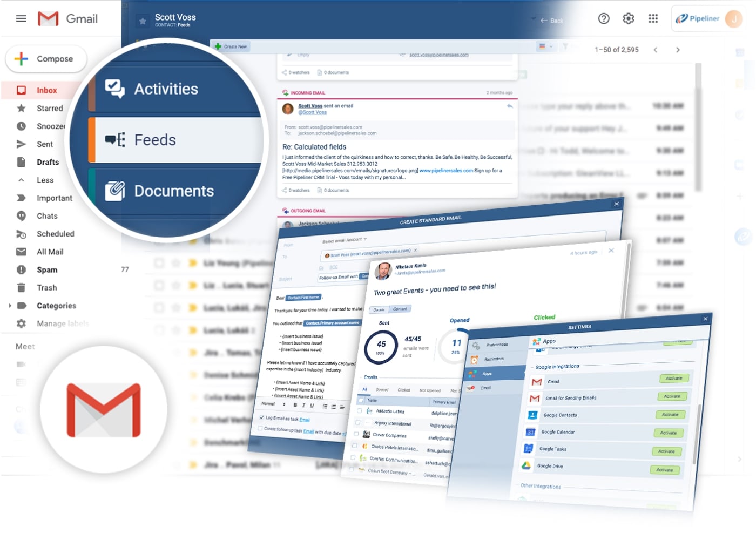The height and width of the screenshot is (540, 756).
Task: Select the Apps tab in Settings
Action: pyautogui.click(x=486, y=373)
